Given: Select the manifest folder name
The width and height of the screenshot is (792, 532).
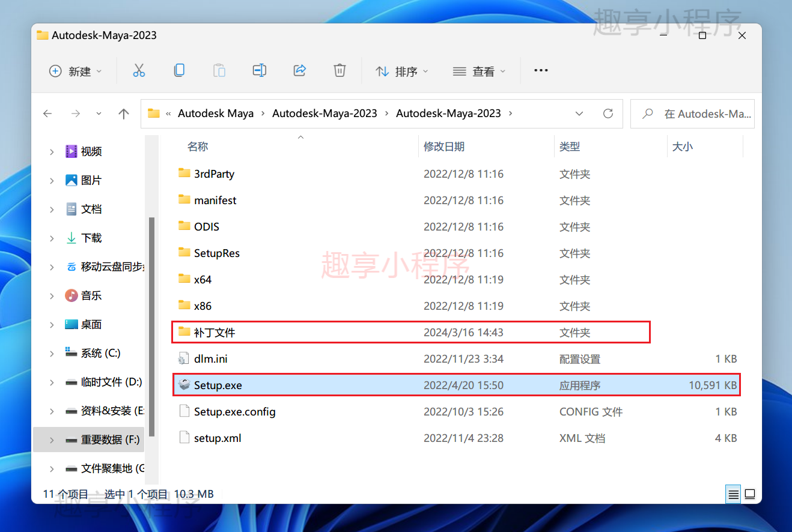Looking at the screenshot, I should [x=215, y=200].
